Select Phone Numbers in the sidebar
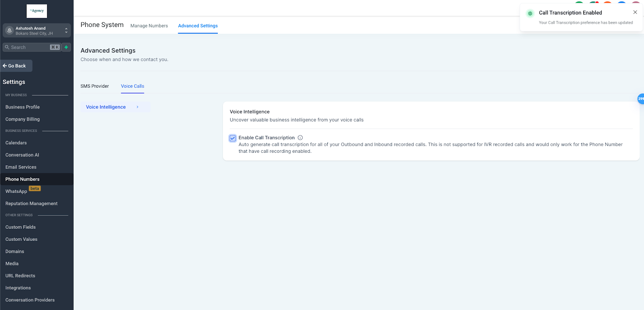Screen dimensions: 644x310 [x=37, y=179]
